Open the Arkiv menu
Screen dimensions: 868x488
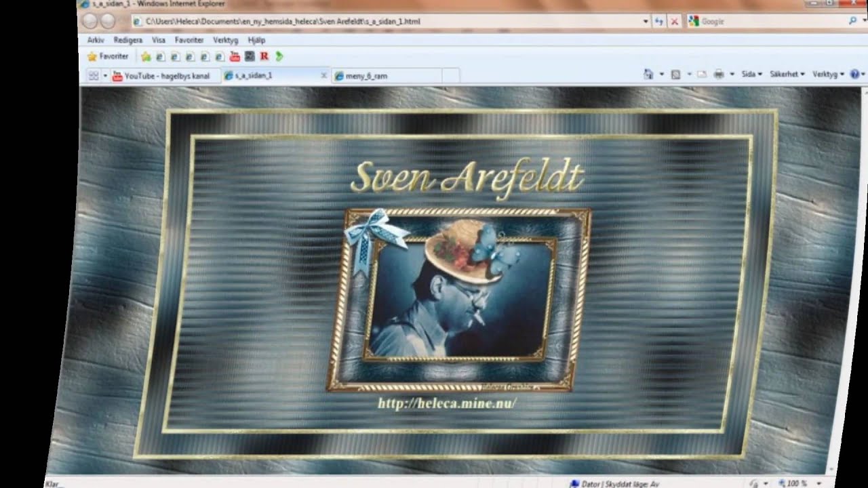tap(96, 40)
